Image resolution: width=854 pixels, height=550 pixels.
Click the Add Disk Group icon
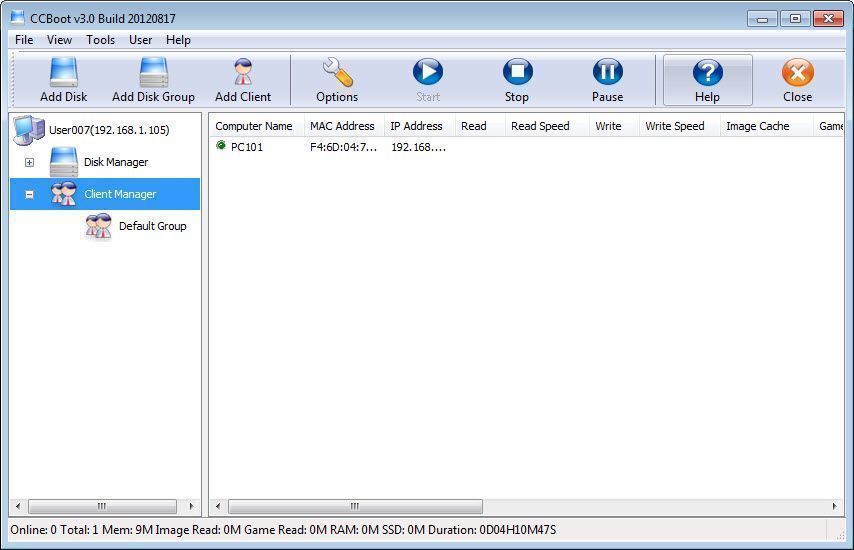click(x=154, y=72)
